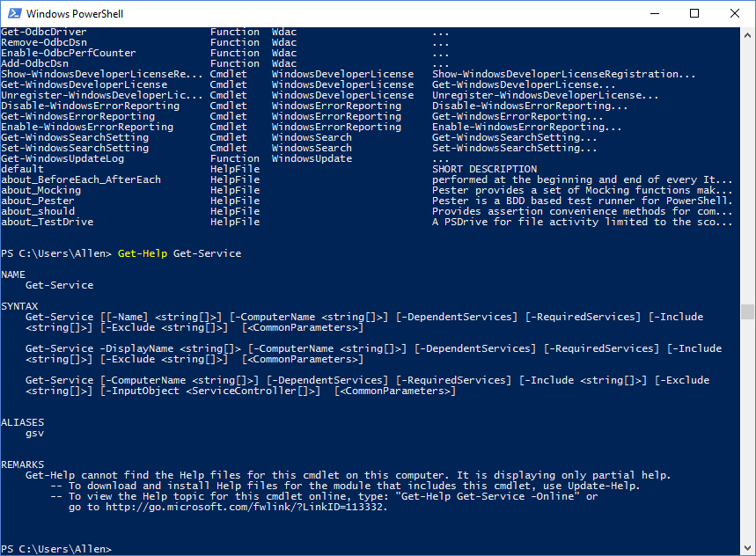This screenshot has width=756, height=556.
Task: Click the minimize button on the title bar
Action: tap(652, 13)
